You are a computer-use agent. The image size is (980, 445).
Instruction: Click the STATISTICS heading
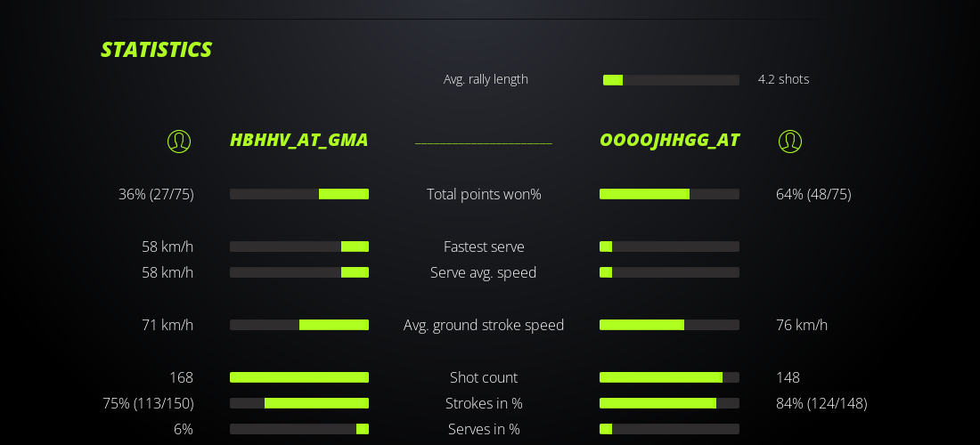click(x=157, y=50)
